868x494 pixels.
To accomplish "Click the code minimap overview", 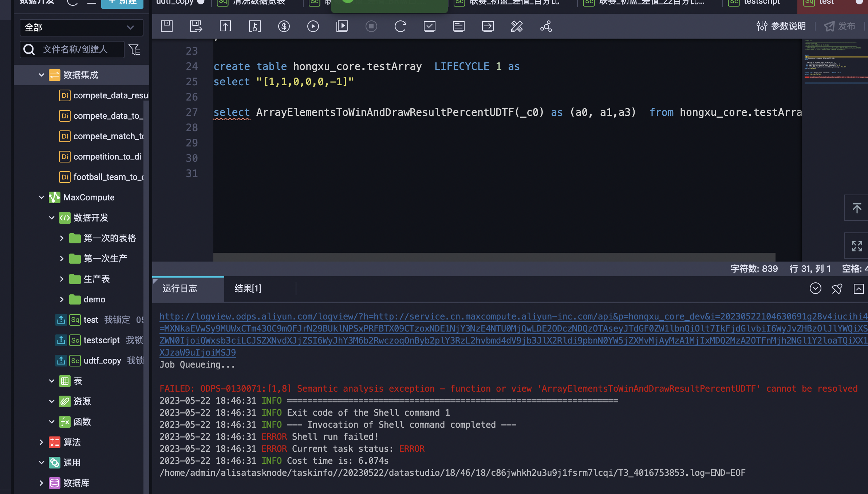I will (835, 62).
